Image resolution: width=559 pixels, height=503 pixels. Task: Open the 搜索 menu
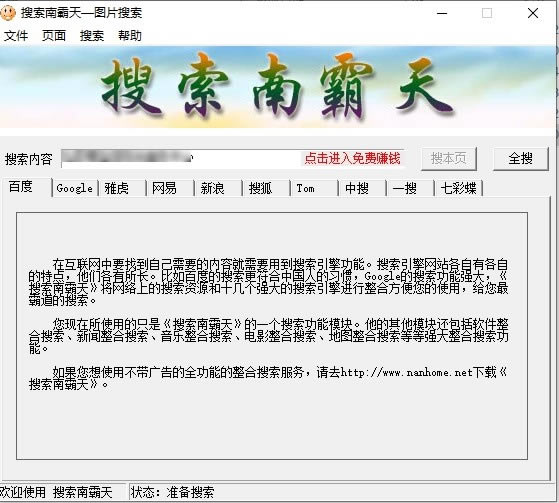tap(92, 36)
